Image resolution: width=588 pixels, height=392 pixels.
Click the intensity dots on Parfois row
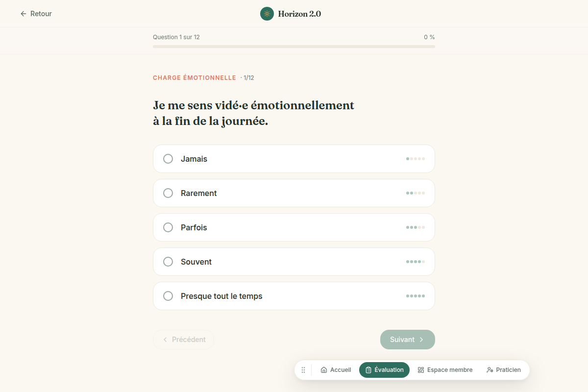click(x=416, y=227)
